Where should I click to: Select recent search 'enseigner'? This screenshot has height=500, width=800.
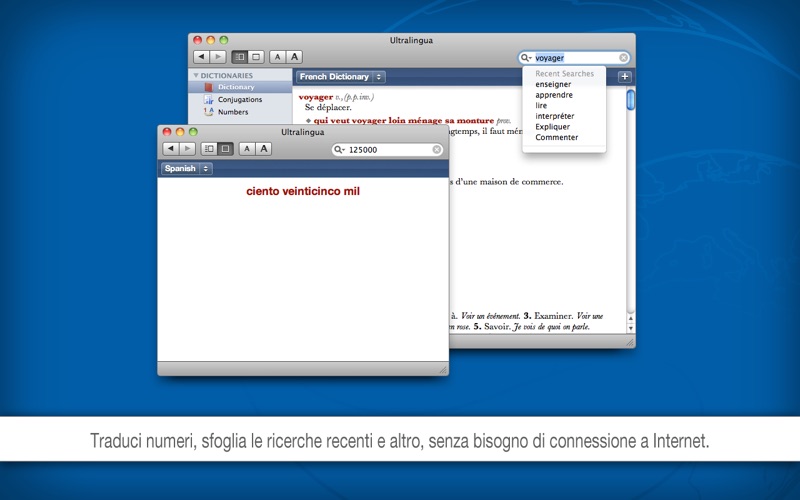tap(553, 84)
